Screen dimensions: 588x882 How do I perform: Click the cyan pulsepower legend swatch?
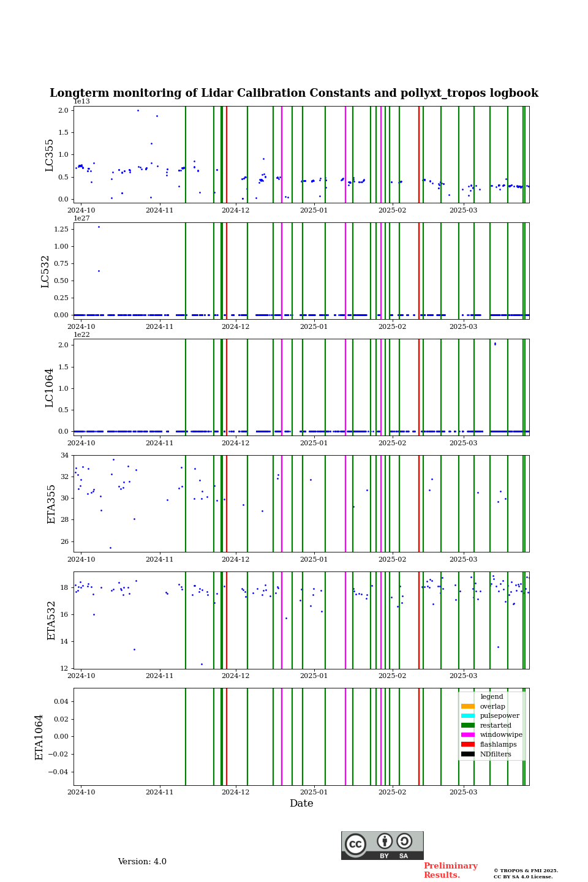pyautogui.click(x=468, y=716)
